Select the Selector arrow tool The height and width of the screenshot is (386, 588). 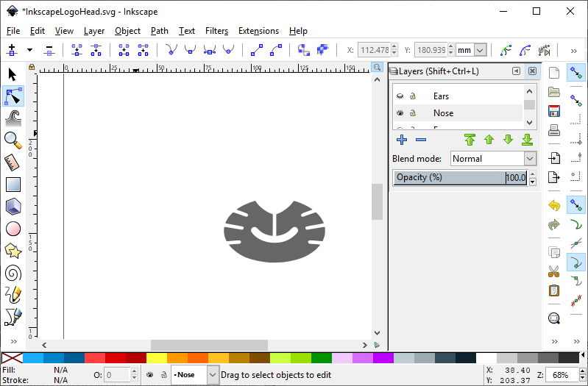(13, 74)
